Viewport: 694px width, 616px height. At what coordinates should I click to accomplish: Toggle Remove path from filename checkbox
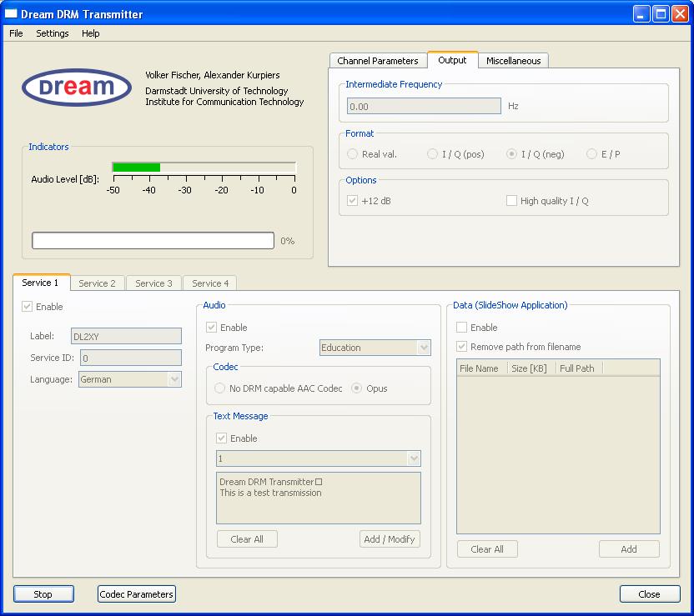click(461, 347)
